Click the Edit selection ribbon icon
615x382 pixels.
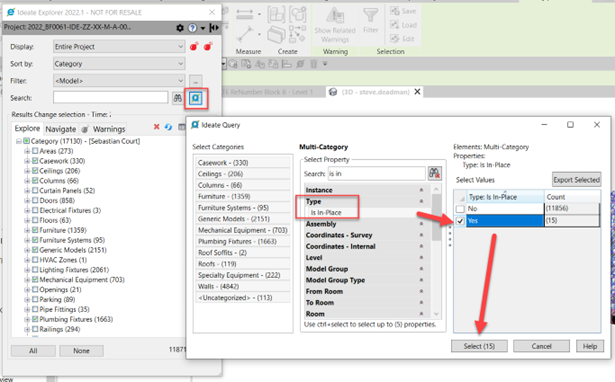tap(394, 38)
